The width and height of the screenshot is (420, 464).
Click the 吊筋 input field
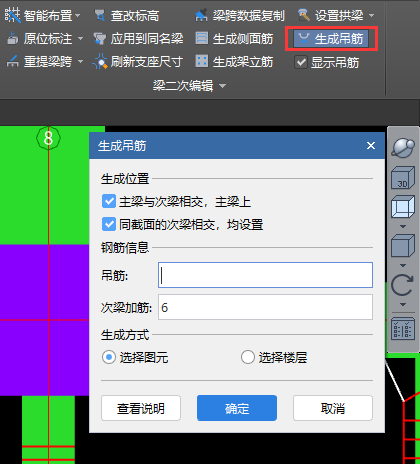pyautogui.click(x=265, y=275)
